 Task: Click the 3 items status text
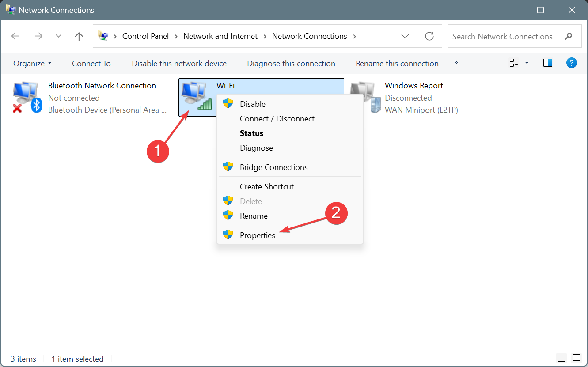pos(23,359)
